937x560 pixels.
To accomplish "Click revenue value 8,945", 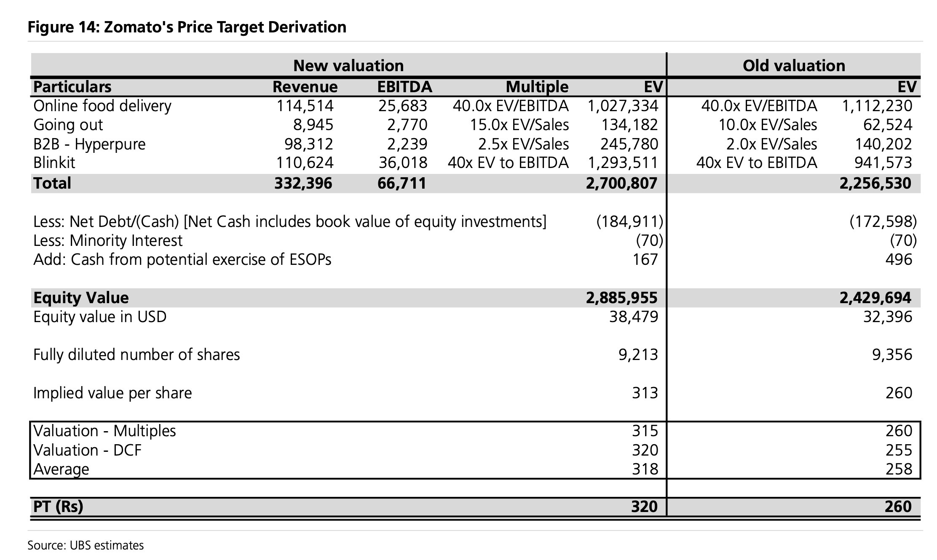I will pyautogui.click(x=313, y=125).
